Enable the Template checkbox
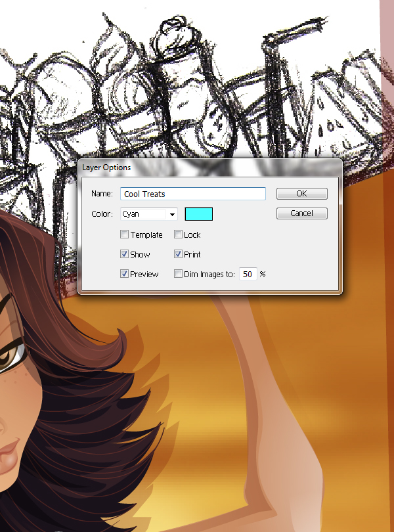This screenshot has width=394, height=532. [124, 234]
